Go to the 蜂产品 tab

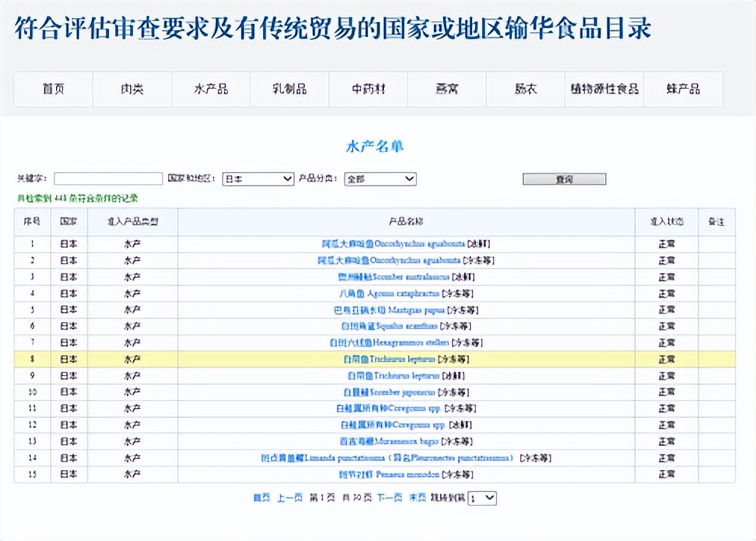pos(683,89)
